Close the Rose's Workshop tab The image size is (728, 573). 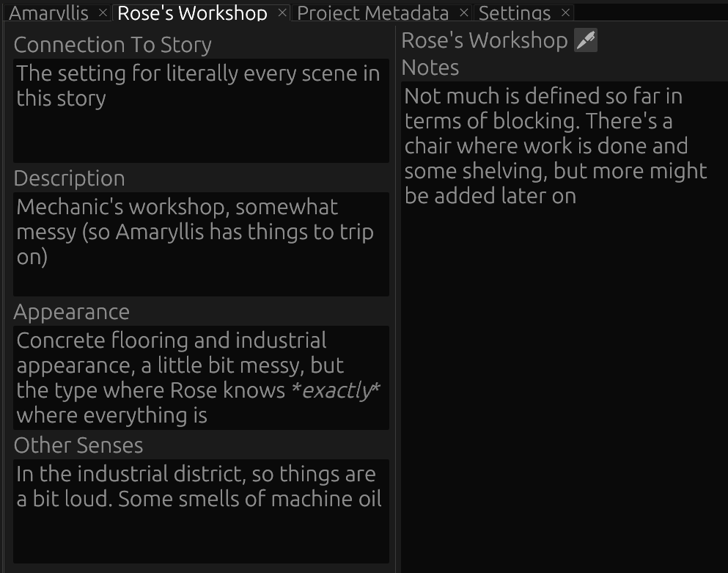tap(281, 12)
